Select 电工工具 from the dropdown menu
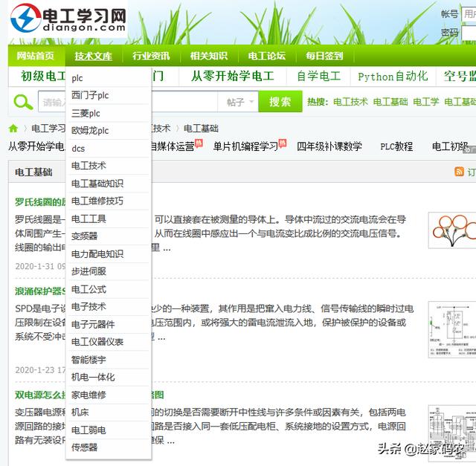 (x=109, y=219)
